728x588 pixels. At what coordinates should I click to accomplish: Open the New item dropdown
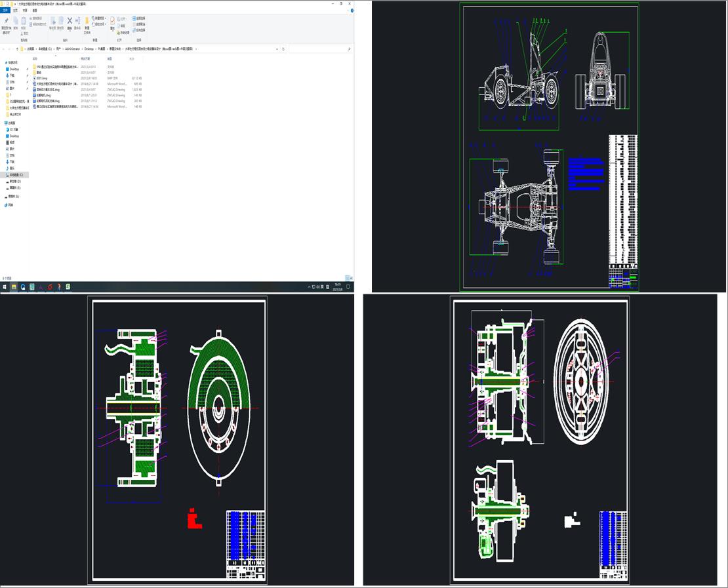point(99,18)
